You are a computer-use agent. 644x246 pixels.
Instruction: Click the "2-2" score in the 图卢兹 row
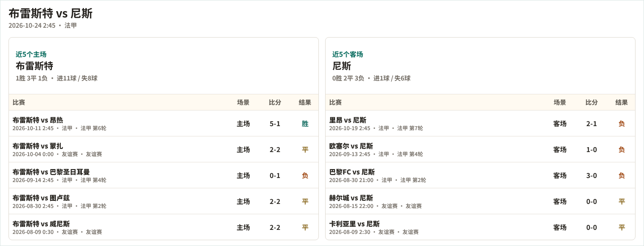275,201
